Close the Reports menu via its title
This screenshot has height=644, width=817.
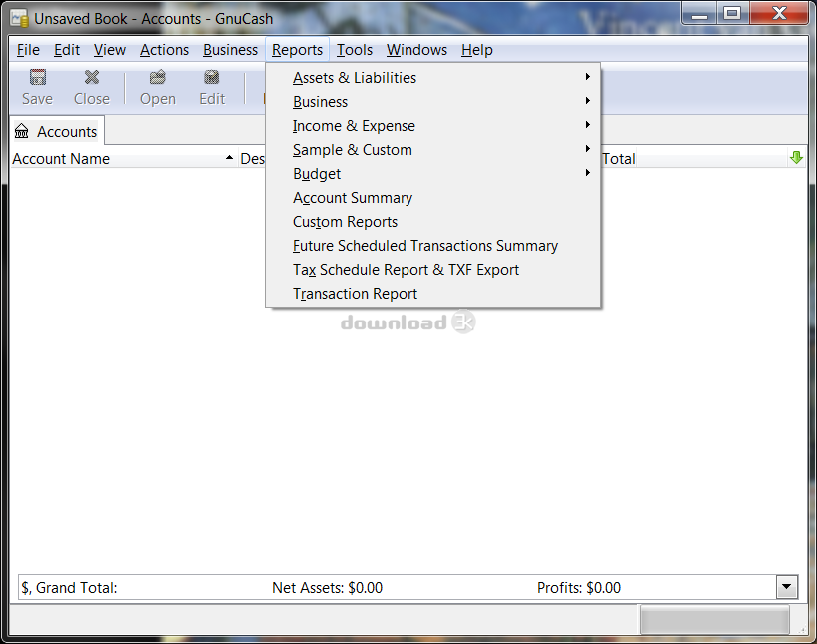click(x=297, y=50)
